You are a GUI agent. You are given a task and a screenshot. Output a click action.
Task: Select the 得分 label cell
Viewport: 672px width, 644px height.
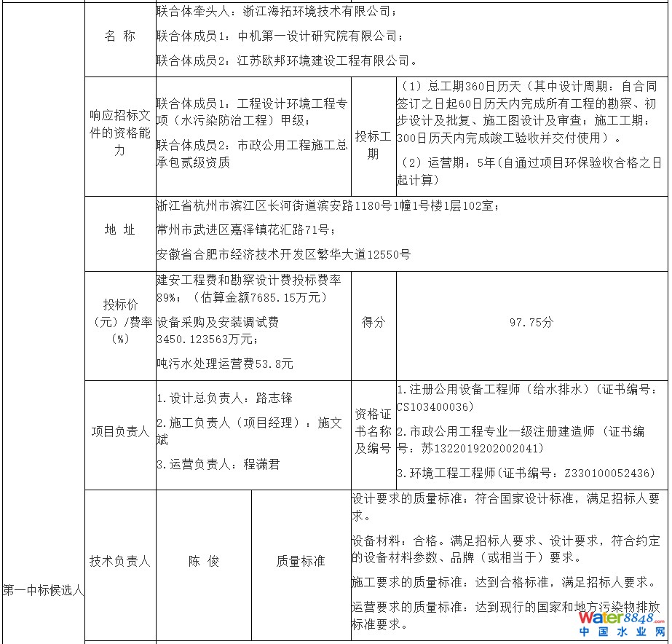point(373,322)
